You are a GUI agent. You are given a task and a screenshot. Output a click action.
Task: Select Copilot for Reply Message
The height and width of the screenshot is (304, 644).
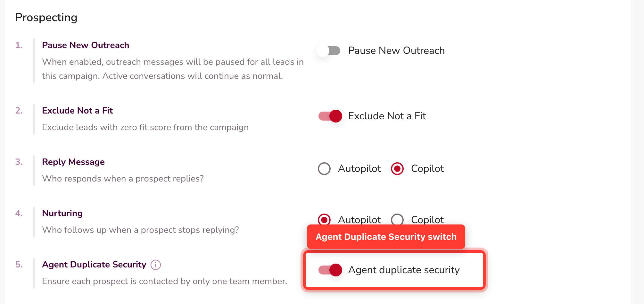coord(397,169)
